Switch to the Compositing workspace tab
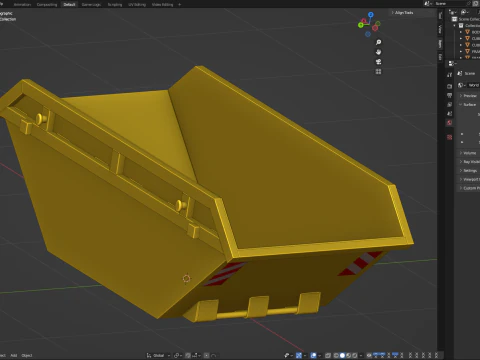 (47, 4)
